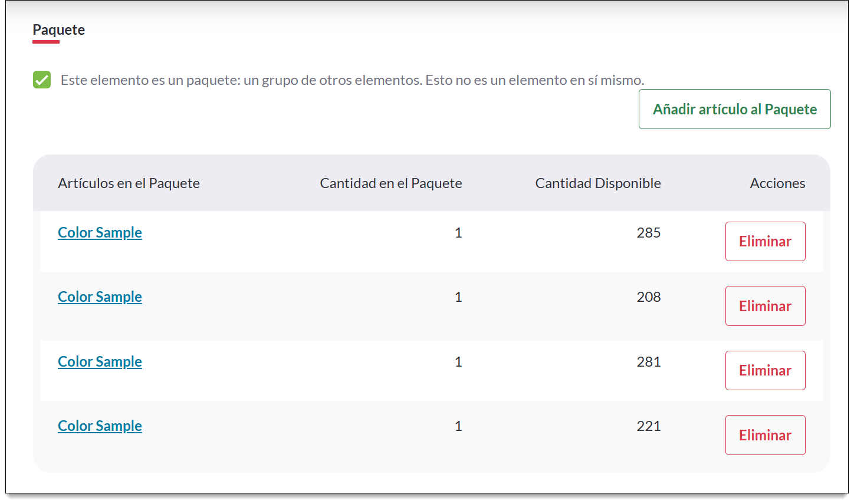Open the Color Sample link with 221 available
This screenshot has height=504, width=854.
tap(100, 426)
